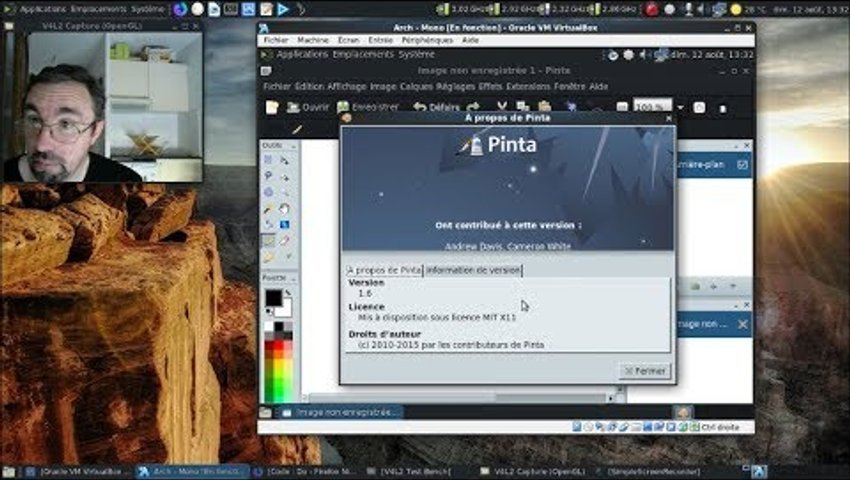Select the Gradient tool in Outils
The height and width of the screenshot is (480, 850).
coord(285,225)
